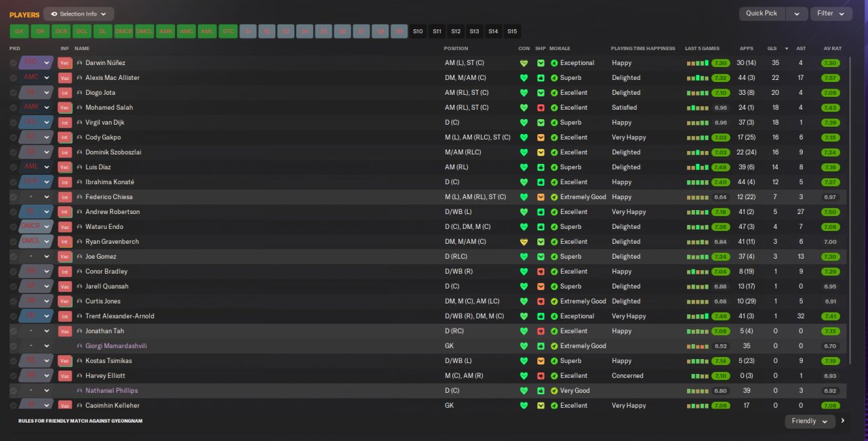868x441 pixels.
Task: Open Luis Díaz's AML position dropdown
Action: pyautogui.click(x=36, y=167)
